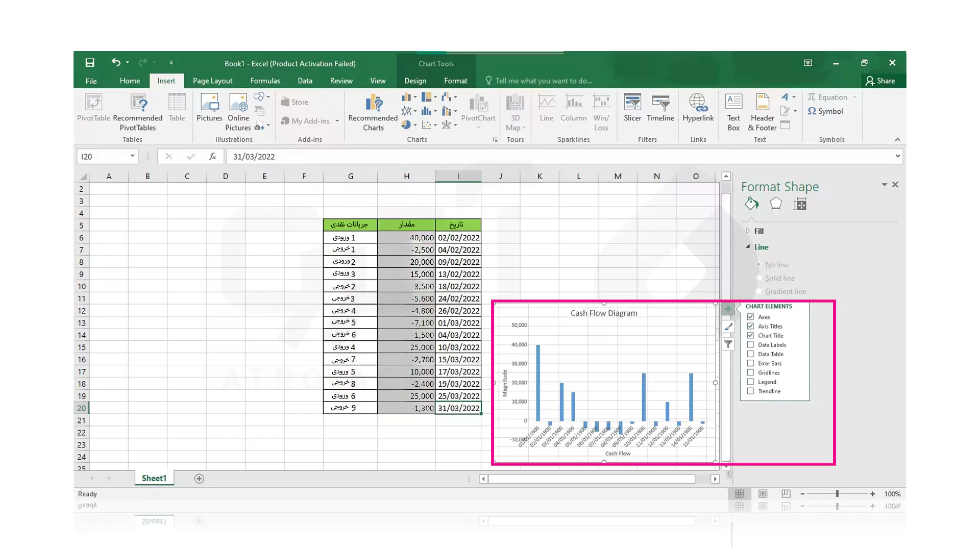Insert a Win/Loss sparkline
The image size is (980, 551).
point(601,112)
